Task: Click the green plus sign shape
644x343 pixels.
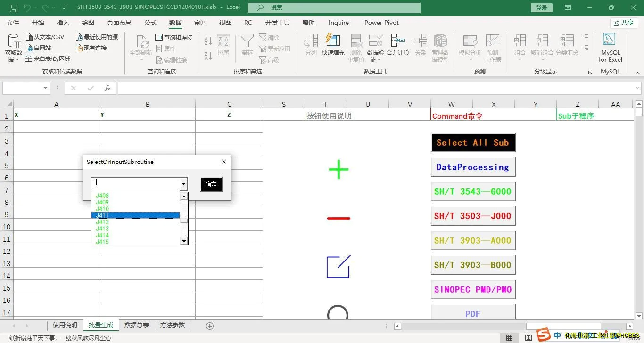Action: tap(339, 169)
